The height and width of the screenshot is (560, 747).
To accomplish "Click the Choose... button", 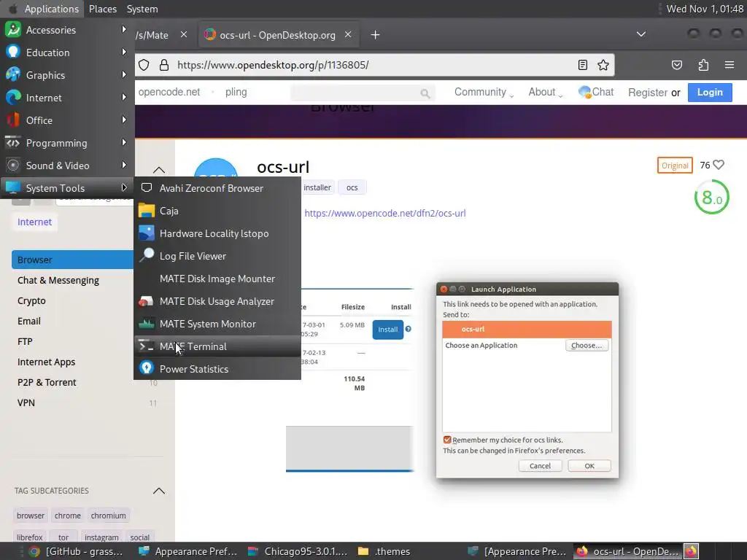I will [x=587, y=345].
